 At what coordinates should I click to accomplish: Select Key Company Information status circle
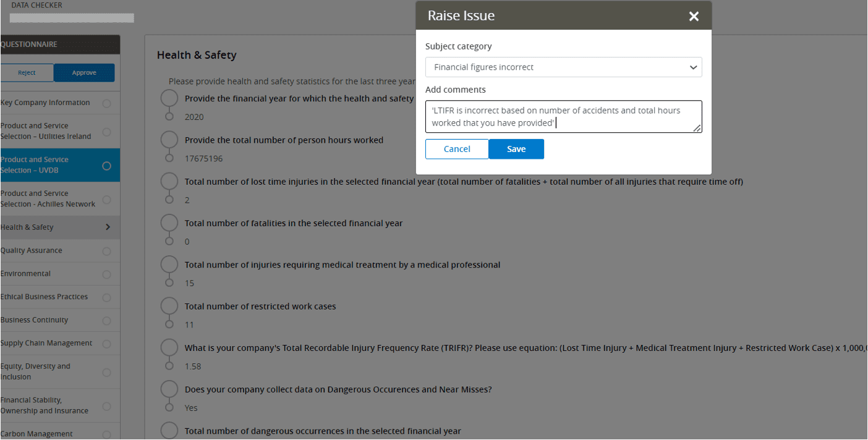click(106, 103)
